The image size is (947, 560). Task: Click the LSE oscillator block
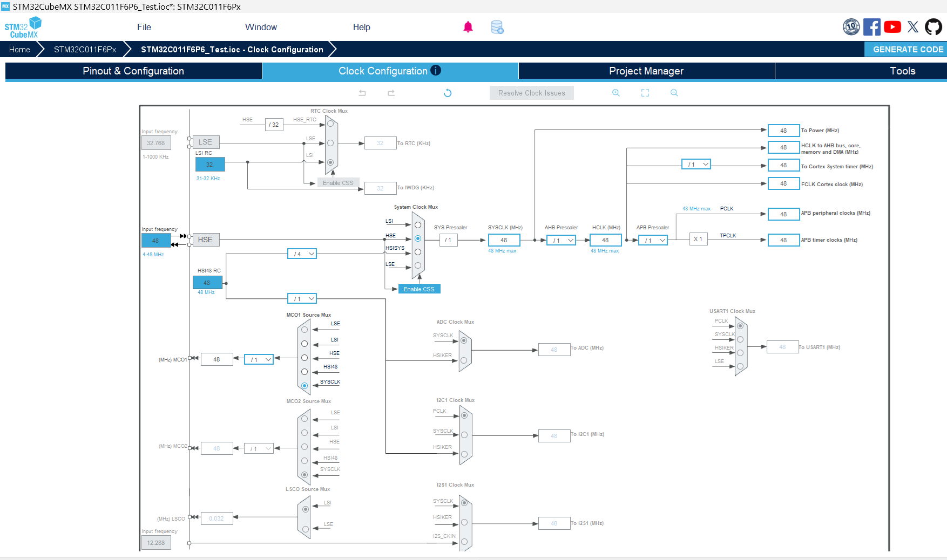click(x=205, y=142)
